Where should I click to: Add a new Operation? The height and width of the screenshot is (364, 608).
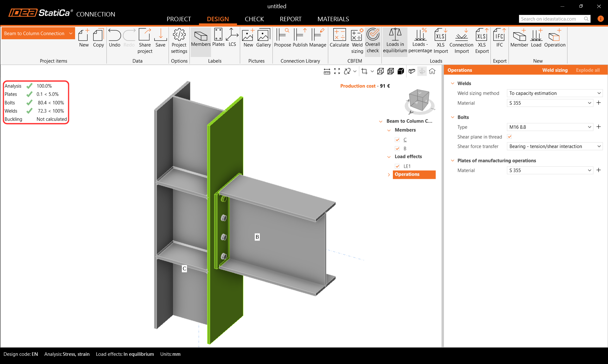pyautogui.click(x=555, y=38)
